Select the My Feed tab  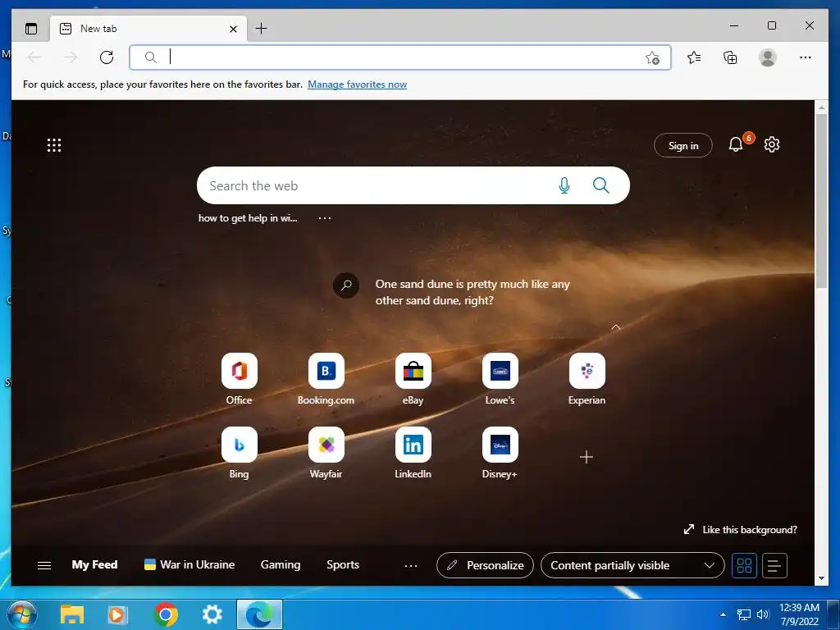pos(94,564)
